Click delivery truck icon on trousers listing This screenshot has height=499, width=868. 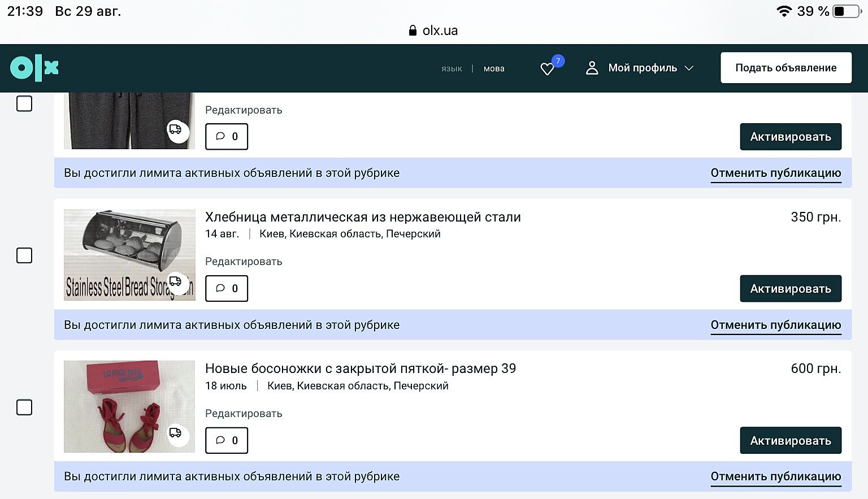click(176, 129)
